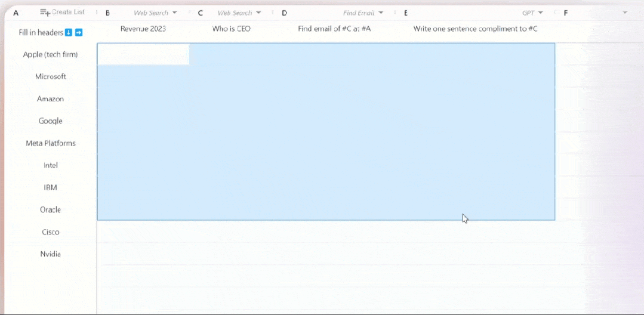This screenshot has height=315, width=644.
Task: Click the fill right arrow icon
Action: [79, 32]
